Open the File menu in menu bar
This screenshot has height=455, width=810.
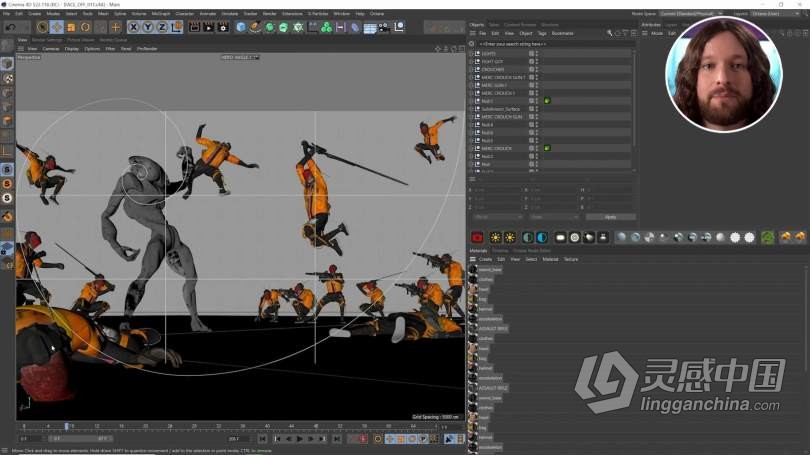tap(7, 13)
